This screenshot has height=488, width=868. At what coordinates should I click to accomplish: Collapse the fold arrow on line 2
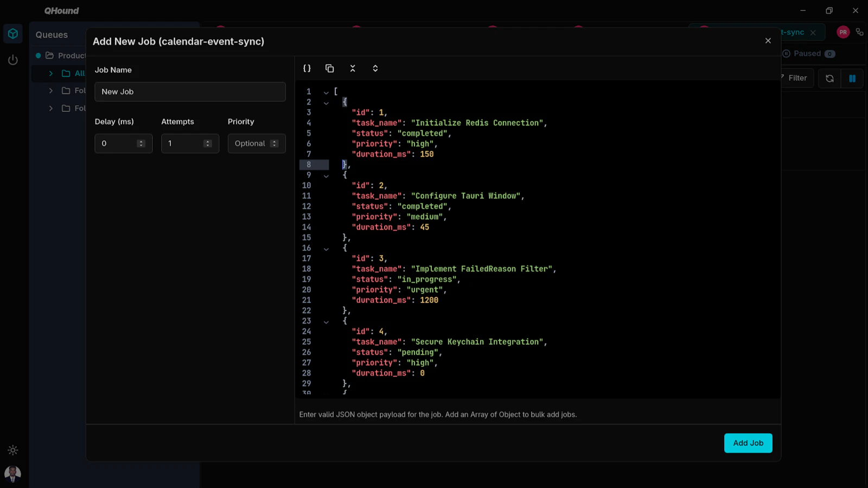(326, 103)
